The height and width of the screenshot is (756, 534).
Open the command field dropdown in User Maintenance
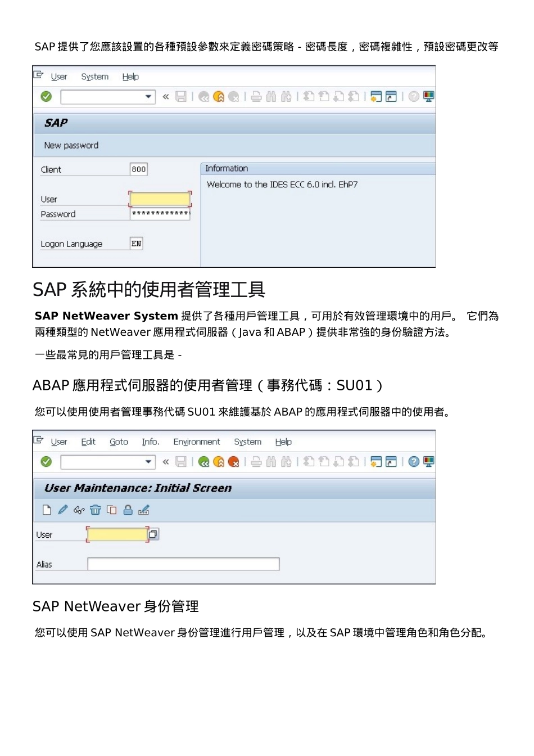[148, 462]
